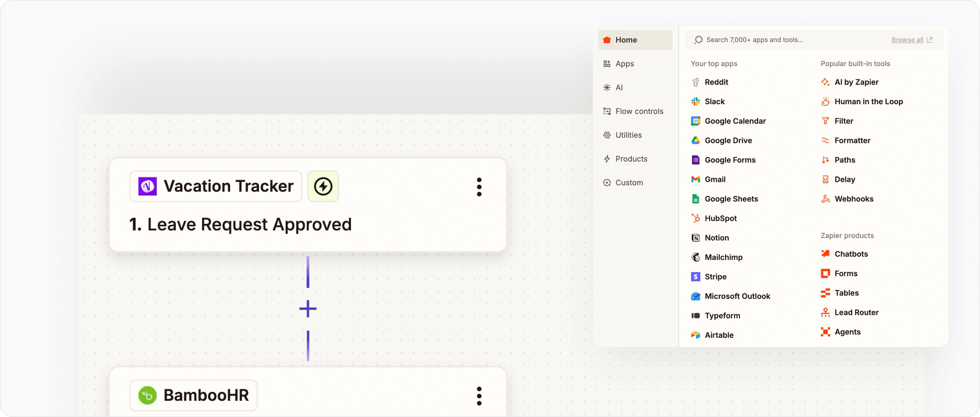
Task: Select the Lead Router product
Action: coord(856,312)
